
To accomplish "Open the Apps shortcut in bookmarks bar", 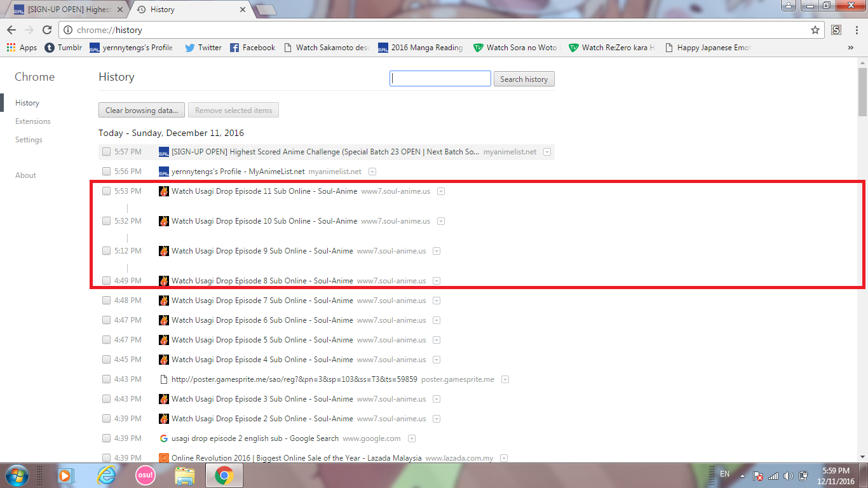I will point(22,48).
